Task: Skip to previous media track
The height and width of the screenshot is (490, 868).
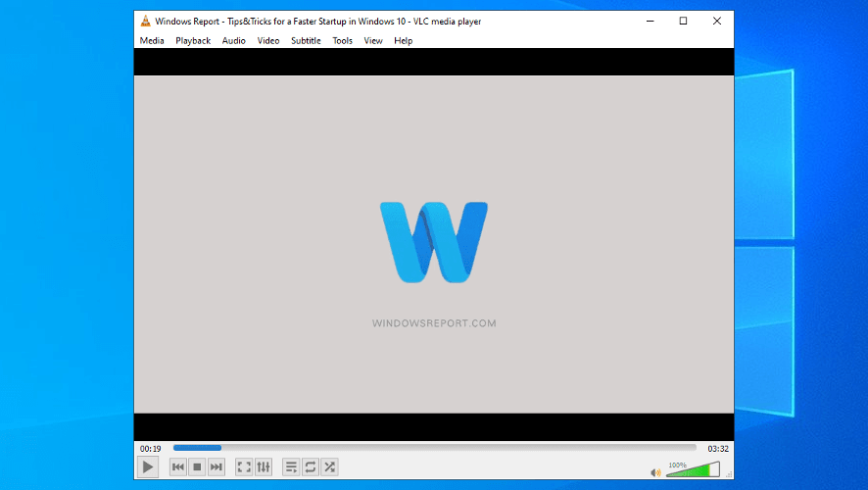Action: [177, 466]
